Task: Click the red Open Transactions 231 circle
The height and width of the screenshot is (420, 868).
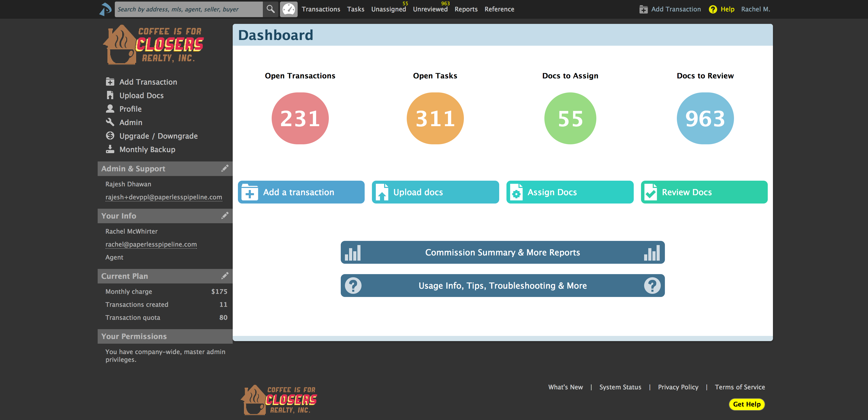Action: coord(300,118)
